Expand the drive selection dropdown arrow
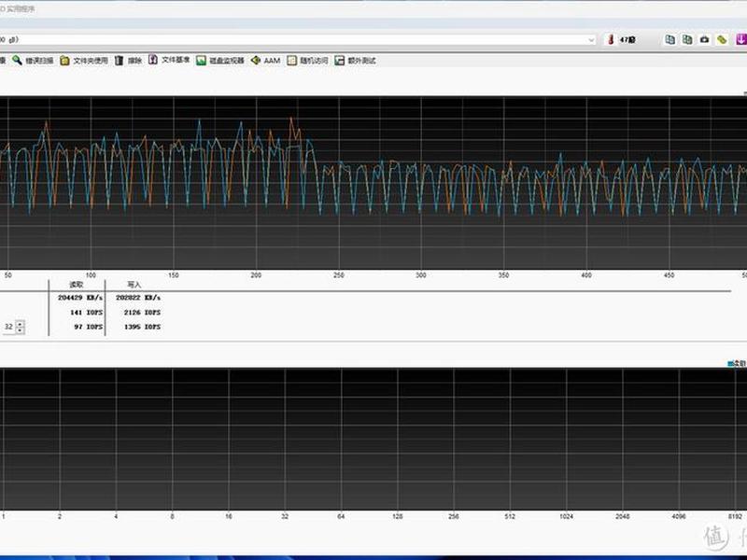 [x=591, y=40]
